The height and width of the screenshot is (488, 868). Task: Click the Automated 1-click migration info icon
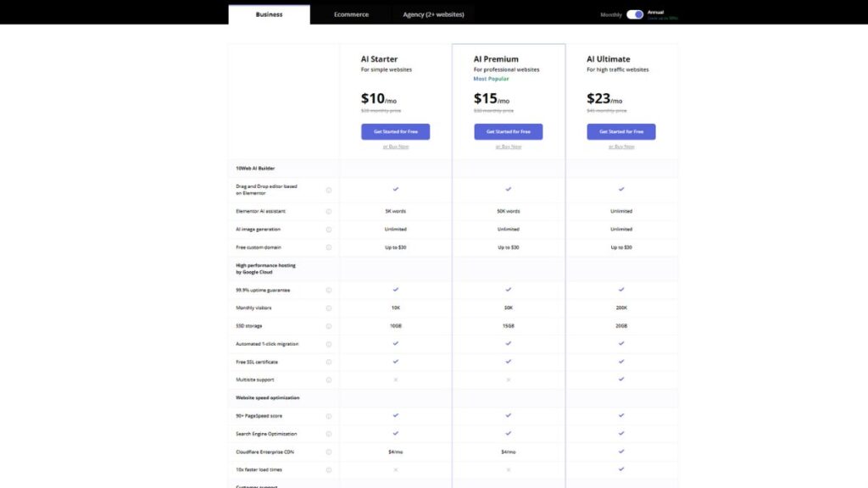pyautogui.click(x=329, y=344)
